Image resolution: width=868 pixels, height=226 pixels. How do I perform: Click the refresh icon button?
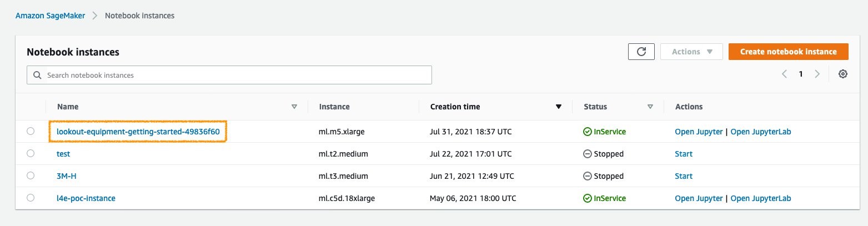point(641,52)
